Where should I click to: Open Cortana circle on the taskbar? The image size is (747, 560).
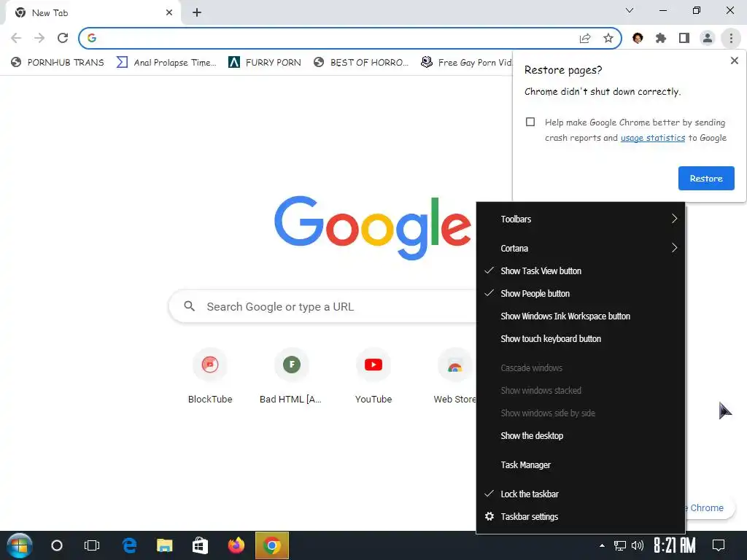click(57, 545)
